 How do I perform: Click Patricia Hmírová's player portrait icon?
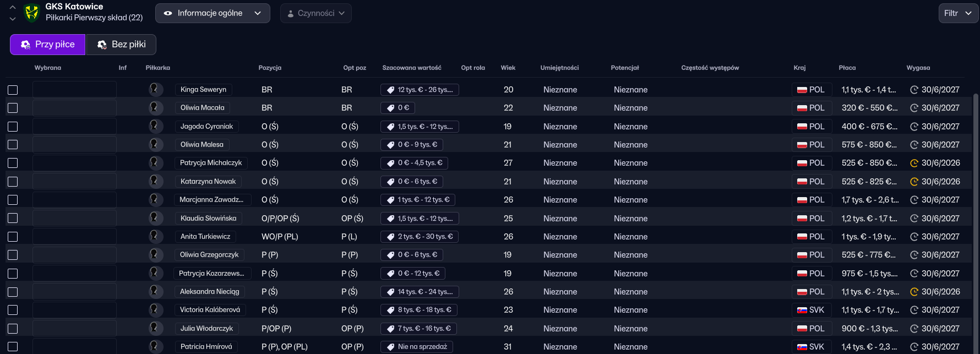point(156,346)
